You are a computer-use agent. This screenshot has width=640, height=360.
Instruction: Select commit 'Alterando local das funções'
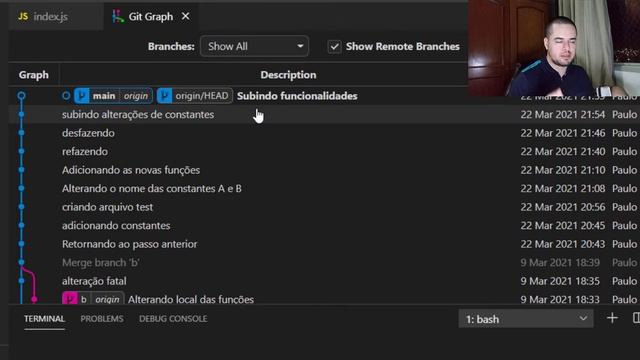[x=191, y=299]
